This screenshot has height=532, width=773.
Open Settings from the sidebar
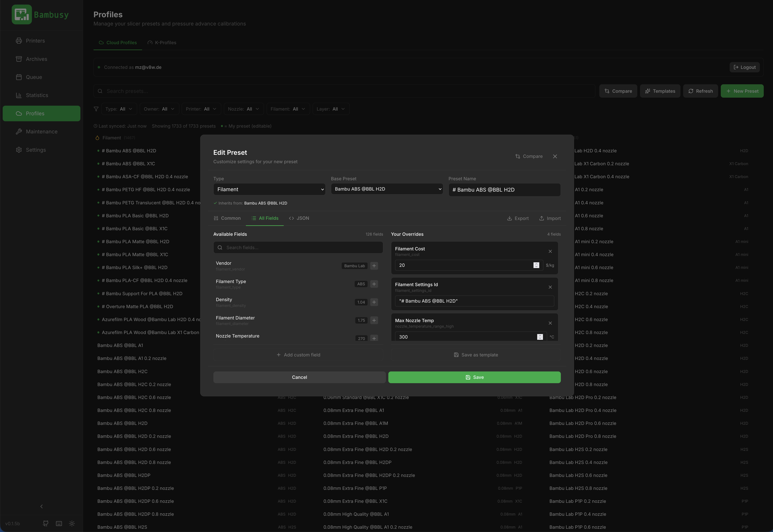(41, 150)
